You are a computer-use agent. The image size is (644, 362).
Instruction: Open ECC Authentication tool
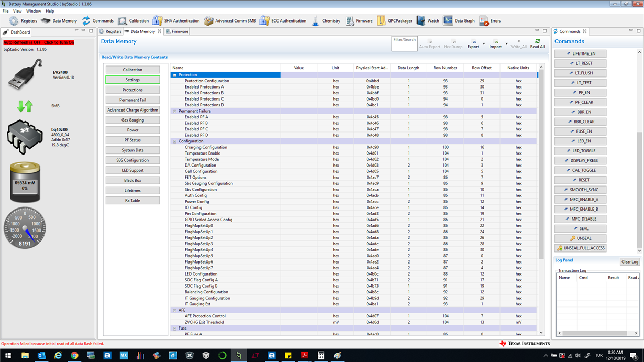283,21
